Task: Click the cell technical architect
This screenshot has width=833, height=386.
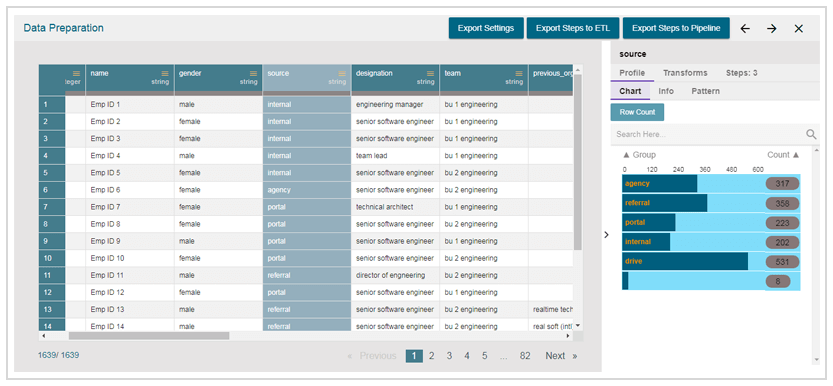Action: [x=395, y=207]
